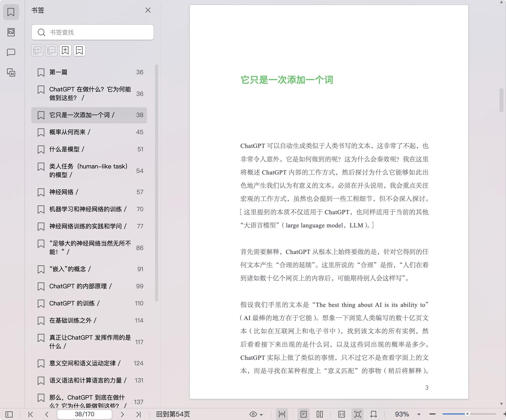This screenshot has width=506, height=420.
Task: Open the comments sidebar panel
Action: point(11,52)
